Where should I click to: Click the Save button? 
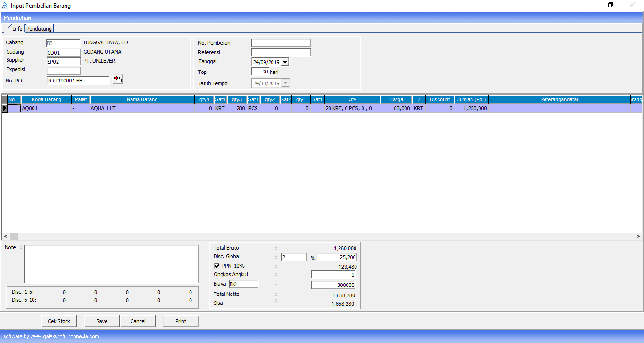102,321
